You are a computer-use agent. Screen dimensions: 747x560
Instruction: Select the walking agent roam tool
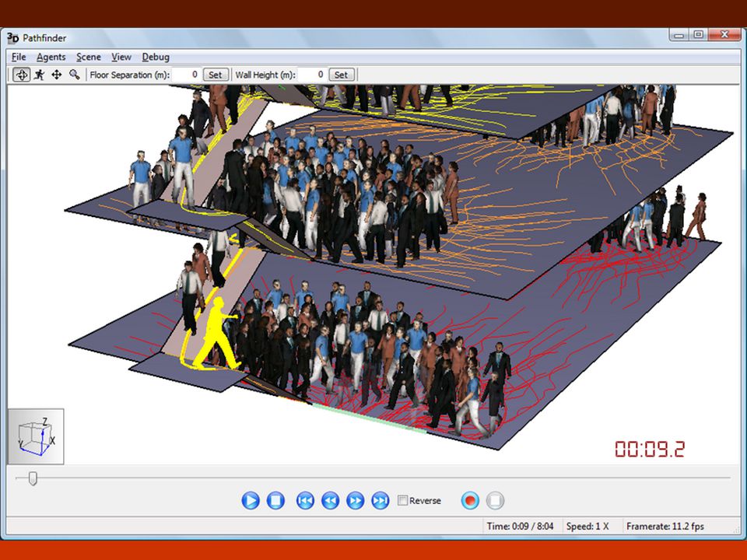tap(40, 75)
